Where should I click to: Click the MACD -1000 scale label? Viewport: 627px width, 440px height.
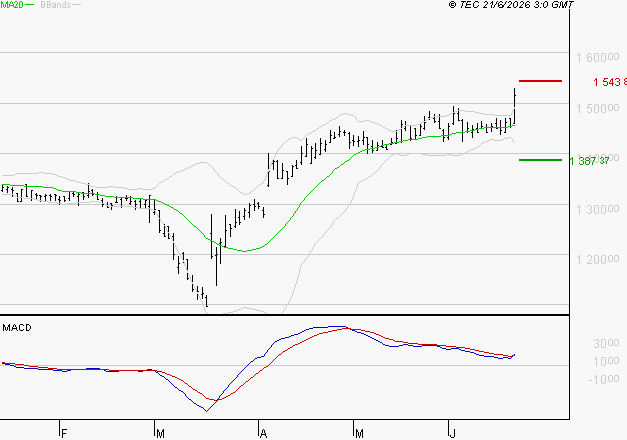[x=604, y=378]
